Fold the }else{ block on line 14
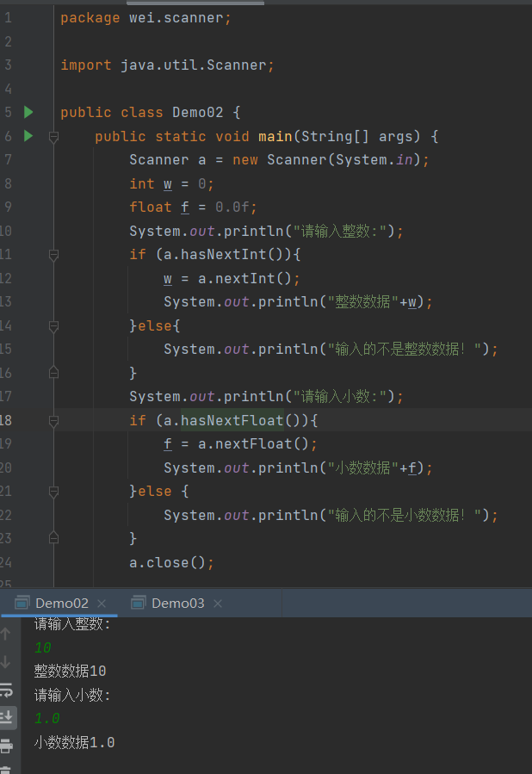This screenshot has width=532, height=774. pyautogui.click(x=53, y=325)
